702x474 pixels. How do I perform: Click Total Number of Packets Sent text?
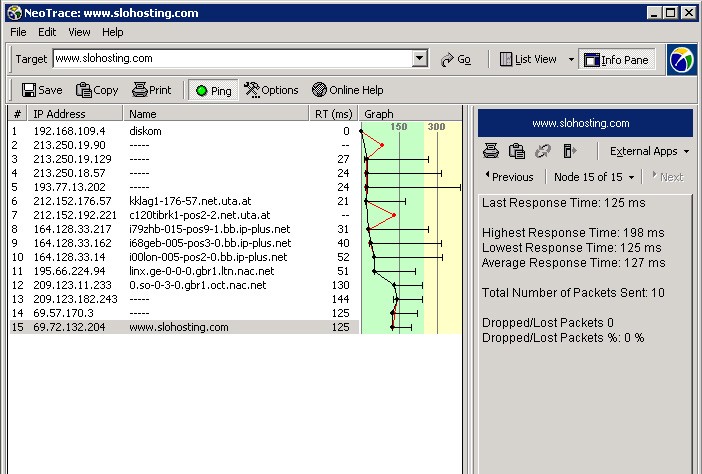573,293
